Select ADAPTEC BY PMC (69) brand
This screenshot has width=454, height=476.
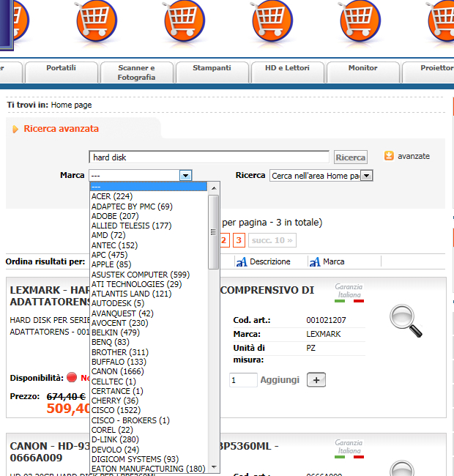pos(149,207)
